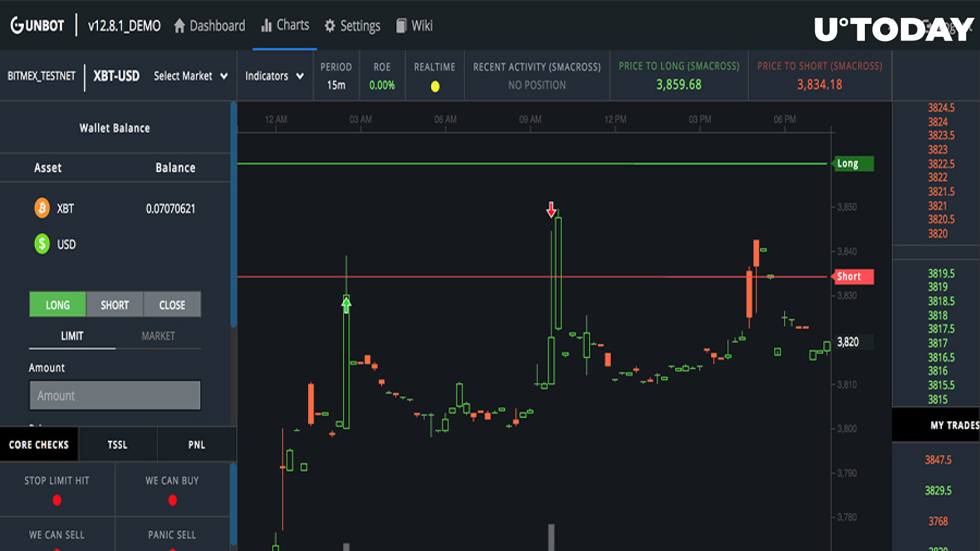The image size is (980, 551).
Task: Open the Settings menu item
Action: pos(352,26)
